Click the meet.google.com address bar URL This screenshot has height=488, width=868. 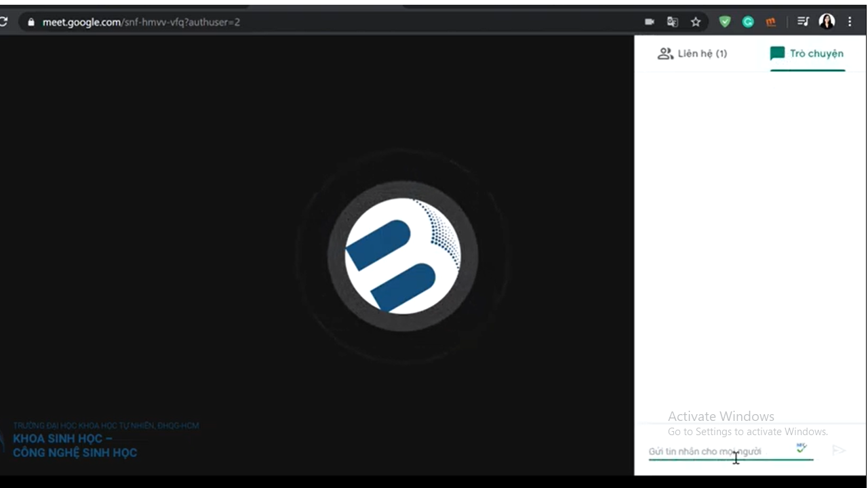[x=141, y=22]
